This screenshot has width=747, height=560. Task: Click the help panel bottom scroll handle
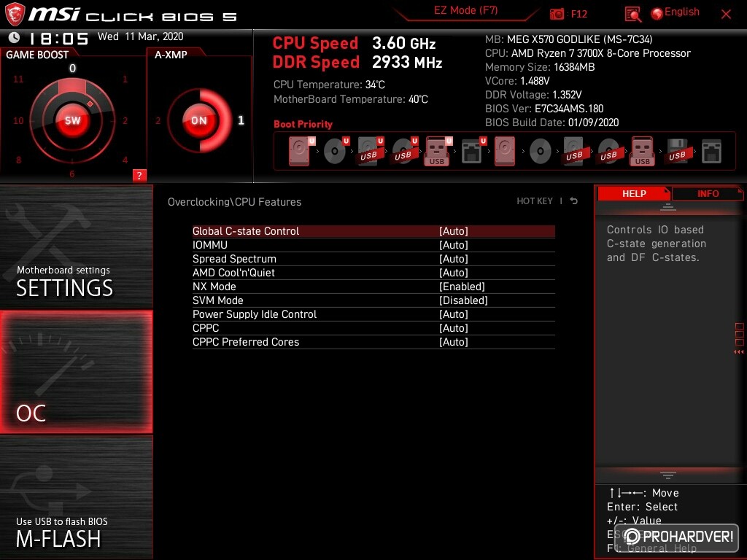point(667,475)
